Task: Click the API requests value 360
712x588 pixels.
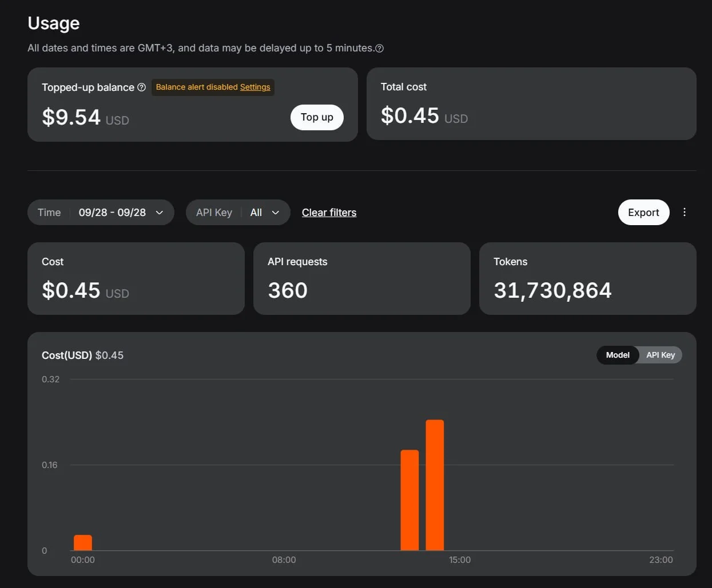Action: point(288,290)
